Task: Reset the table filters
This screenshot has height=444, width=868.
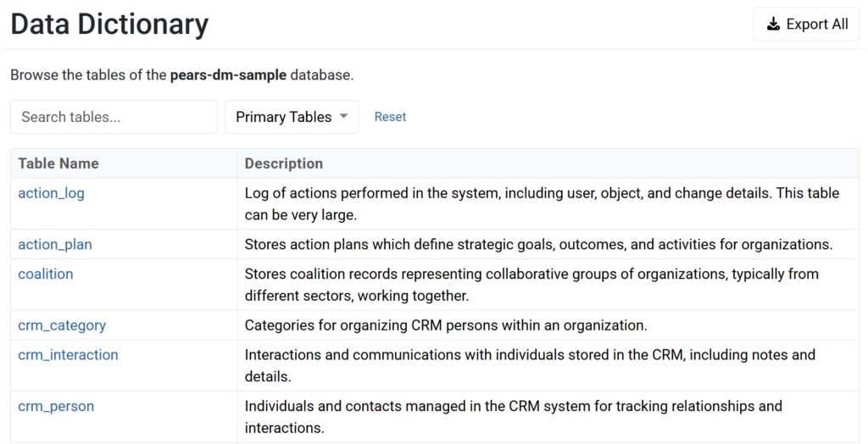Action: [390, 117]
